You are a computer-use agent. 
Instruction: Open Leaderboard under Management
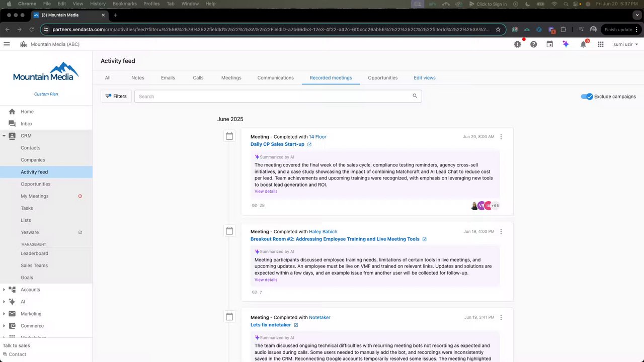pos(34,253)
